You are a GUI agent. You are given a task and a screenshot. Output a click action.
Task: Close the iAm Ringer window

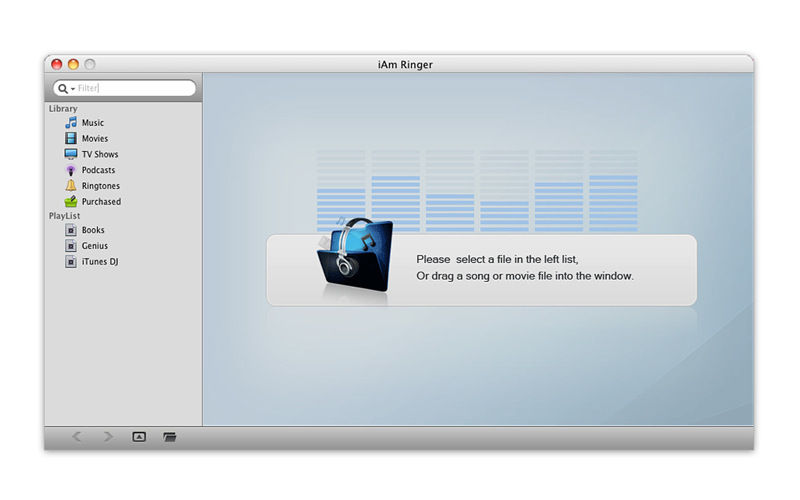click(x=57, y=64)
